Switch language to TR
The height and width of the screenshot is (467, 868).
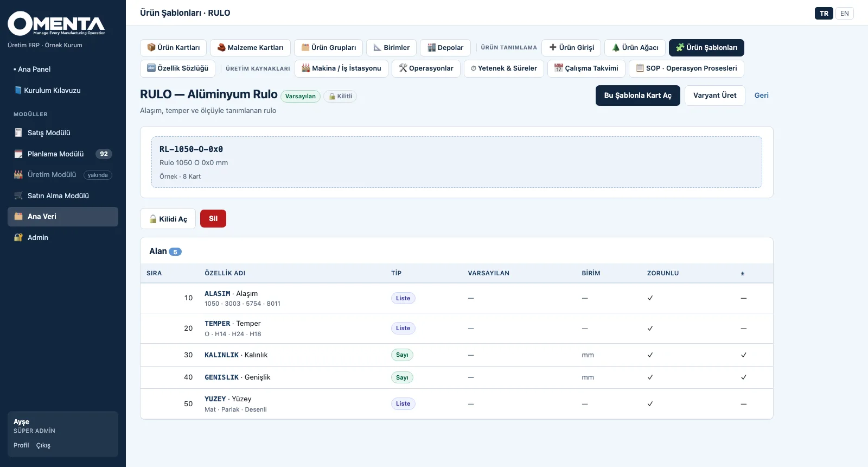point(824,14)
